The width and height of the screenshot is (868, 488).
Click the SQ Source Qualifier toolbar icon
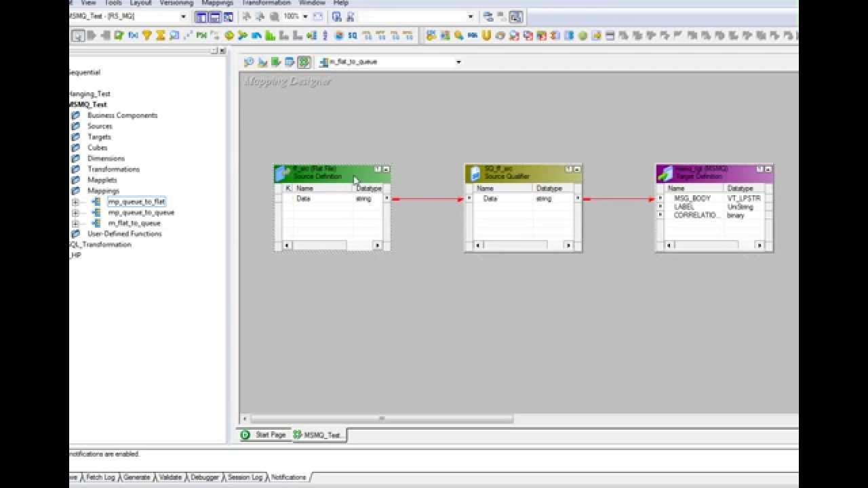pos(353,35)
